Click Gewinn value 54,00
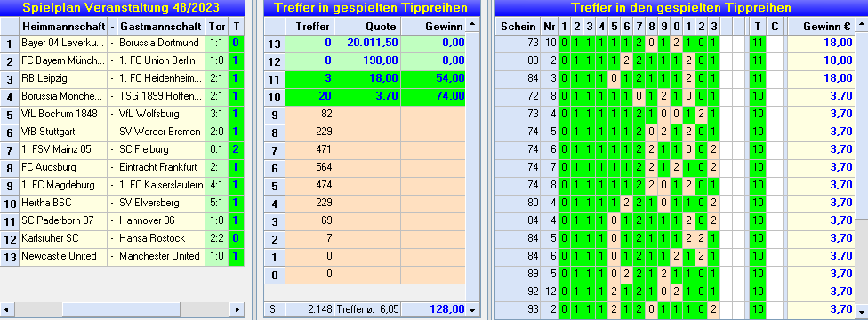Screen dimensions: 868x320 pos(433,78)
